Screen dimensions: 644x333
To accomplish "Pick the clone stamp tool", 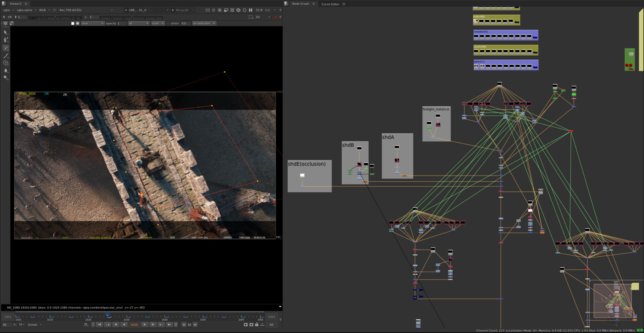I will point(6,63).
